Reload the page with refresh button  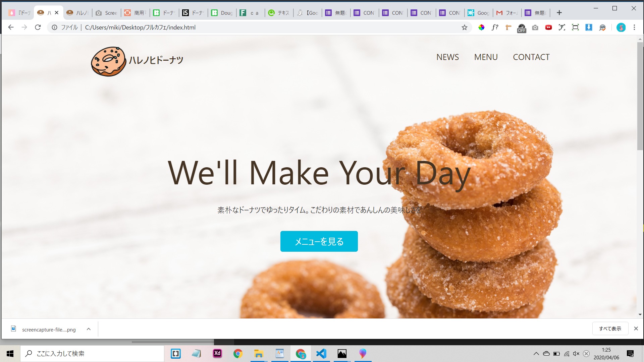coord(38,27)
